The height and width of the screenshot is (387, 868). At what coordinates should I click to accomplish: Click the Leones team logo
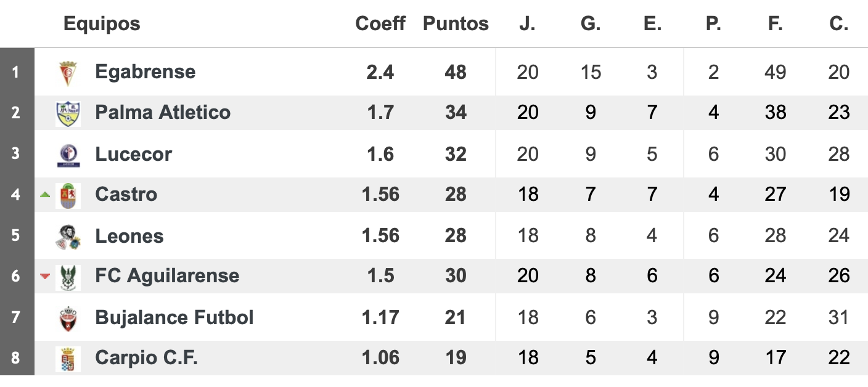[68, 236]
